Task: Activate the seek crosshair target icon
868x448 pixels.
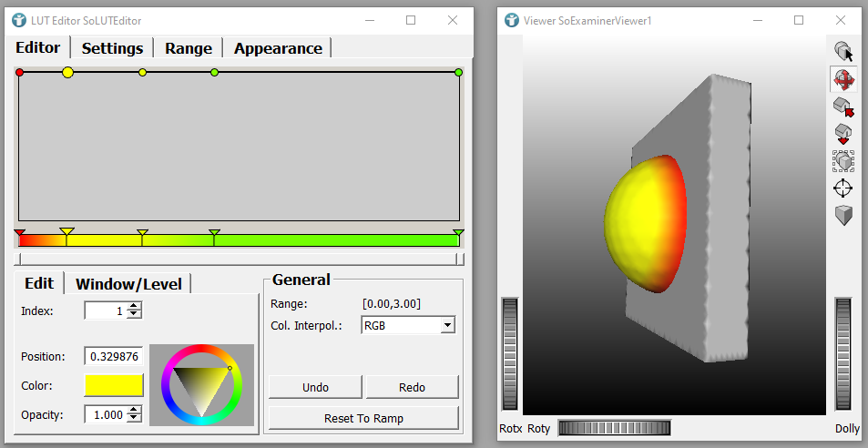Action: tap(843, 188)
